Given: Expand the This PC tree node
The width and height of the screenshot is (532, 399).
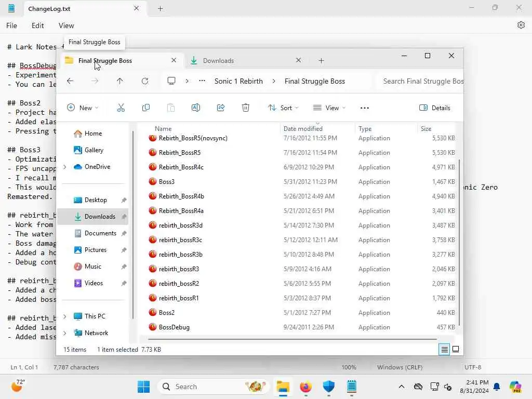Looking at the screenshot, I should click(x=65, y=316).
